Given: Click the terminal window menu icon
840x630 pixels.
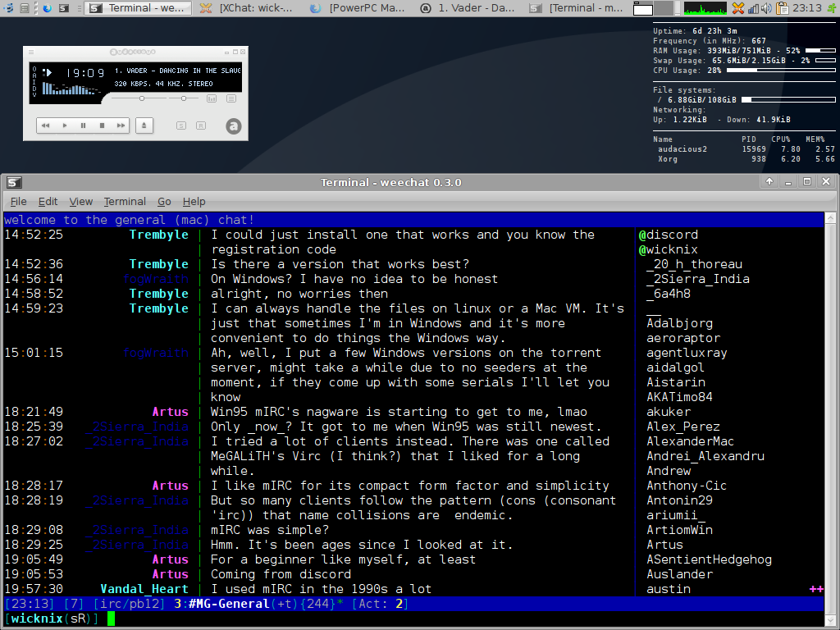Looking at the screenshot, I should 14,182.
